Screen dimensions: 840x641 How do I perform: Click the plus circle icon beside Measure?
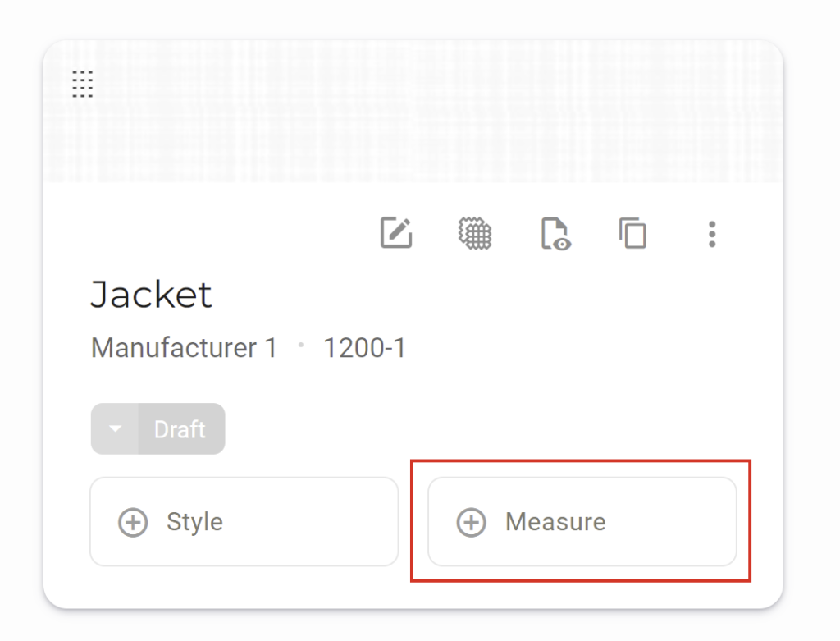(471, 522)
